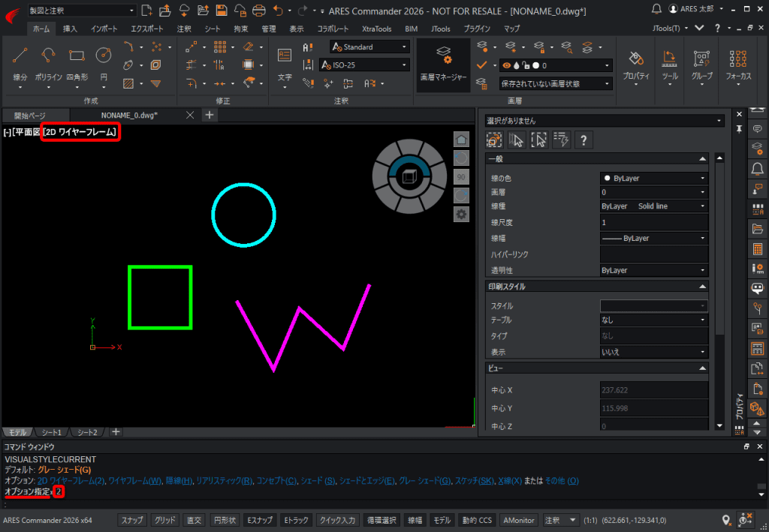Viewport: 769px width, 532px height.
Task: Collapse the 印刷スタイル section
Action: tap(702, 287)
